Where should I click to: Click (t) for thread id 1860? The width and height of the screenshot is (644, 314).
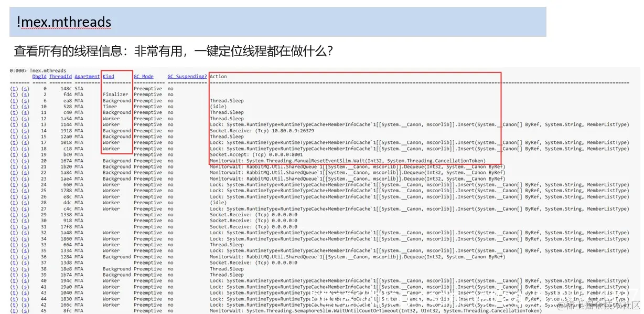click(x=14, y=239)
